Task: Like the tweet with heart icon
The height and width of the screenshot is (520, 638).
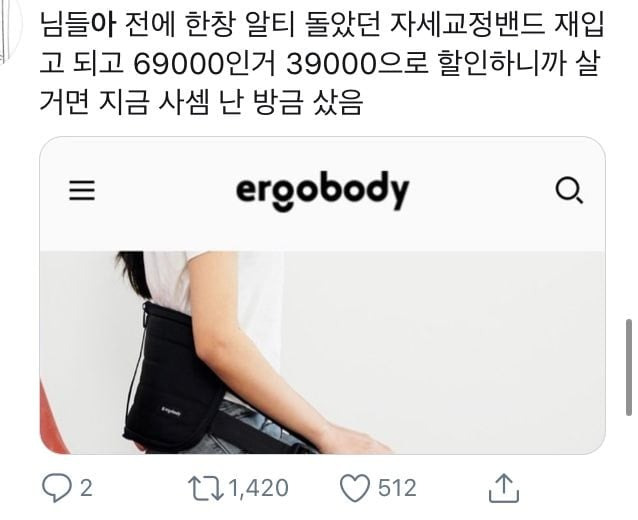Action: pyautogui.click(x=355, y=488)
